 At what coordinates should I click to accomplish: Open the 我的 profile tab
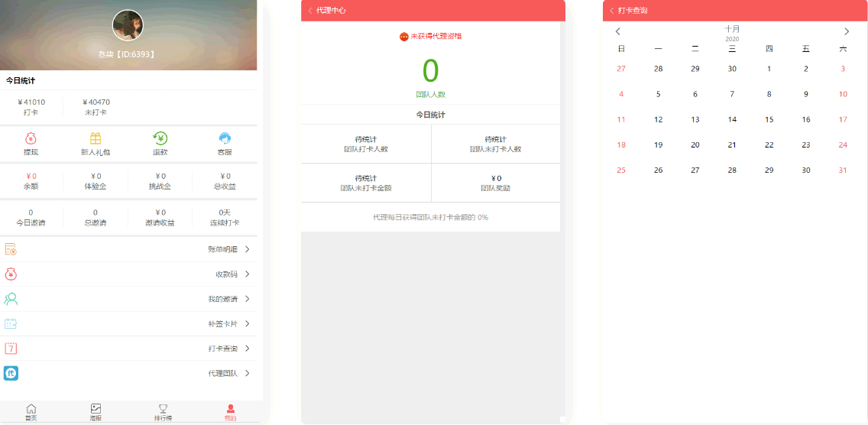pos(230,412)
